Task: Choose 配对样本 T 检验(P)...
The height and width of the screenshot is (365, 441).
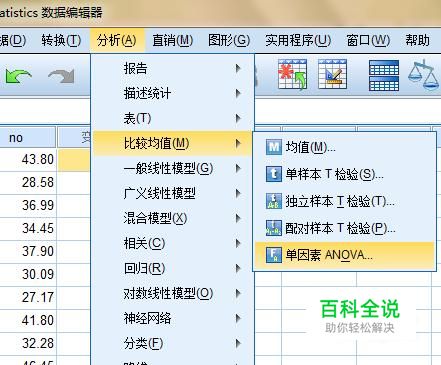Action: [344, 228]
